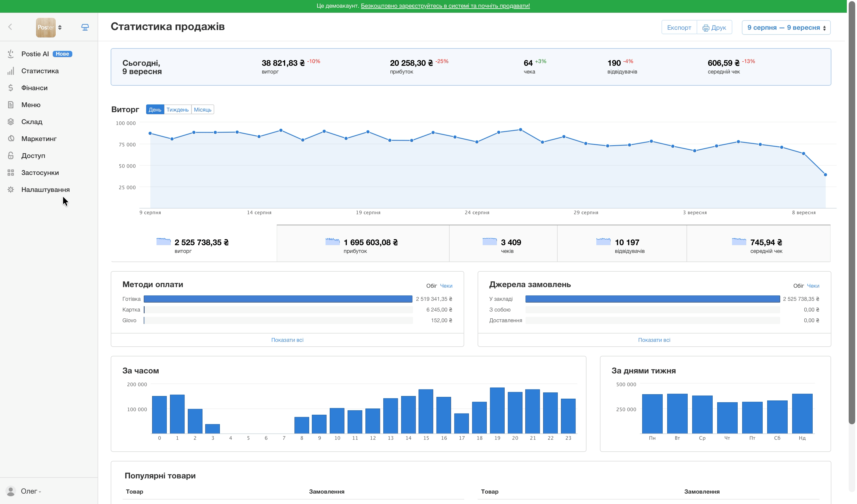Viewport: 857px width, 504px height.
Task: Click the Олег user avatar icon
Action: [11, 491]
